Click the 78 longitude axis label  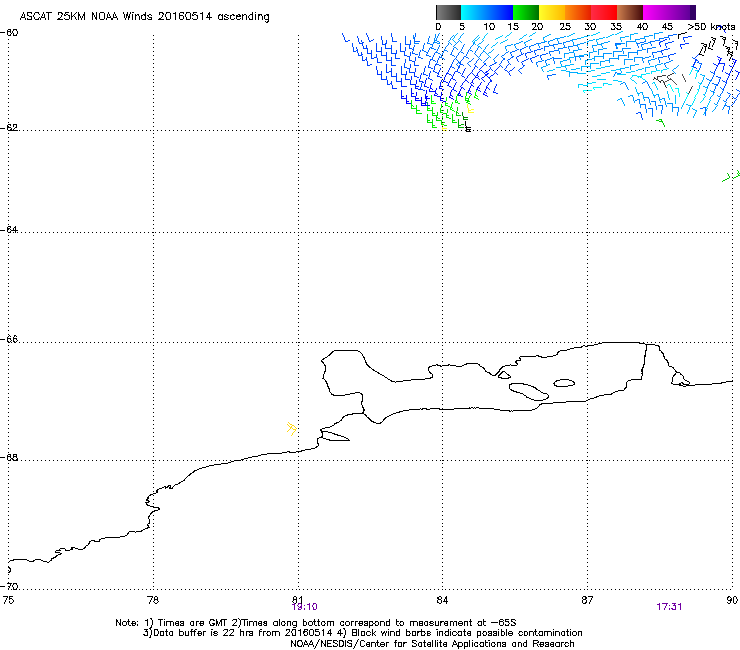click(153, 600)
